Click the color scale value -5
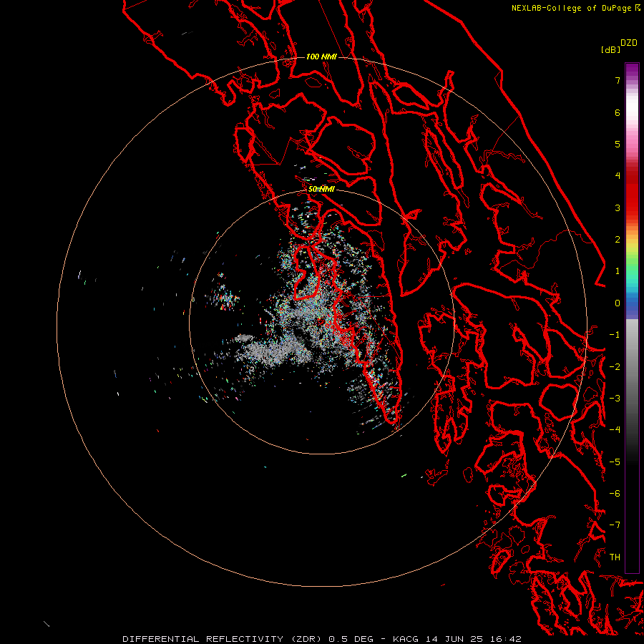Viewport: 644px width, 644px height. [615, 462]
